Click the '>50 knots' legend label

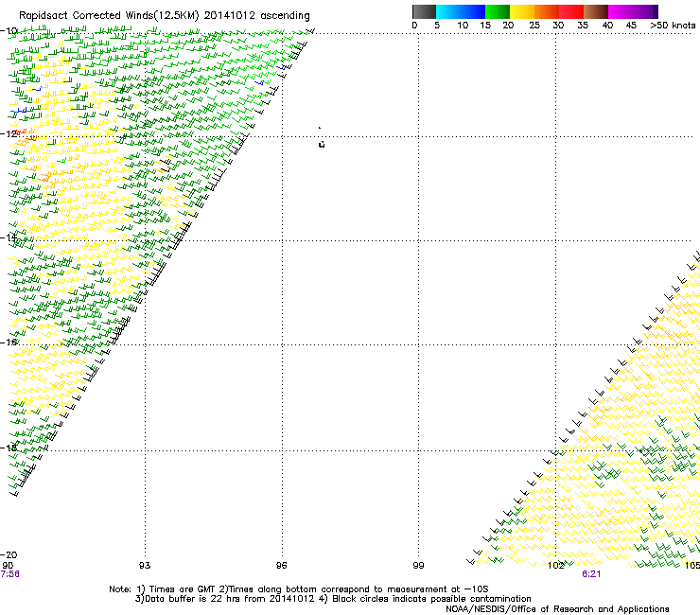[x=673, y=26]
